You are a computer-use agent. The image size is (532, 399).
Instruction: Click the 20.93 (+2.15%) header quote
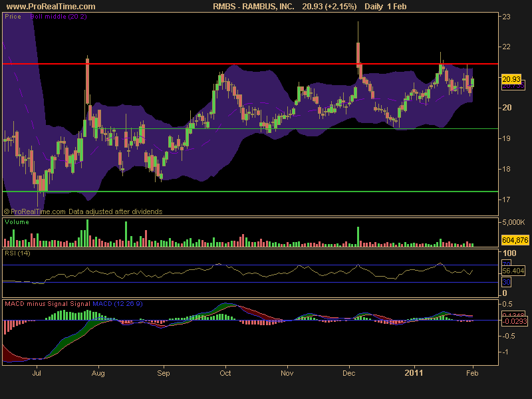pos(329,7)
